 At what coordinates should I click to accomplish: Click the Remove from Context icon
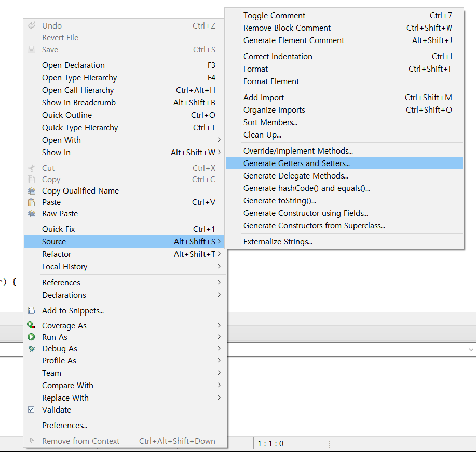31,441
